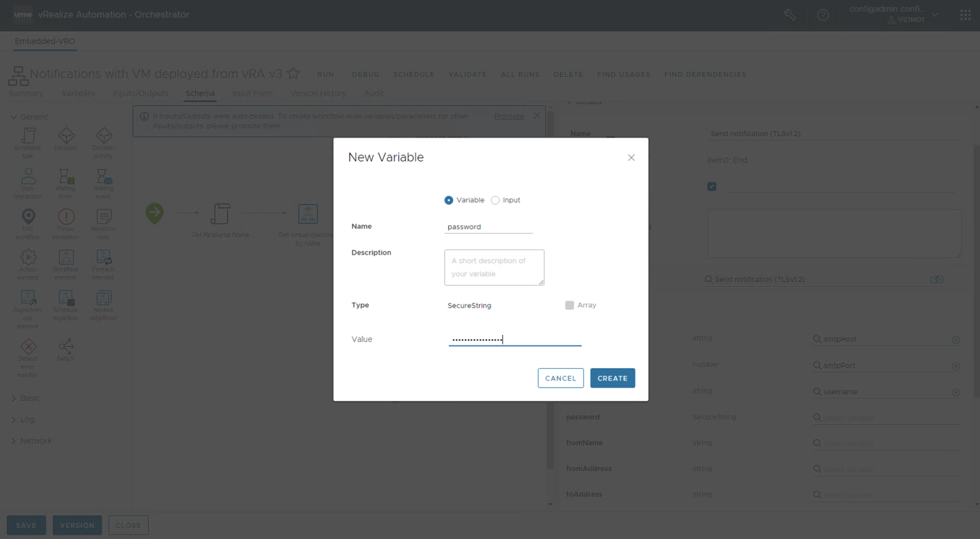This screenshot has width=980, height=539.
Task: Switch to the Variables tab
Action: pos(78,93)
